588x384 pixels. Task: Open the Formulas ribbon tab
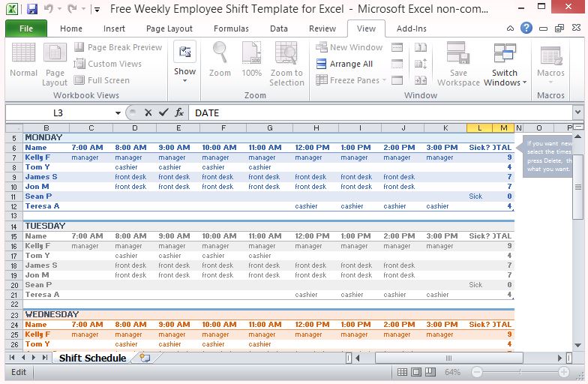click(x=231, y=28)
